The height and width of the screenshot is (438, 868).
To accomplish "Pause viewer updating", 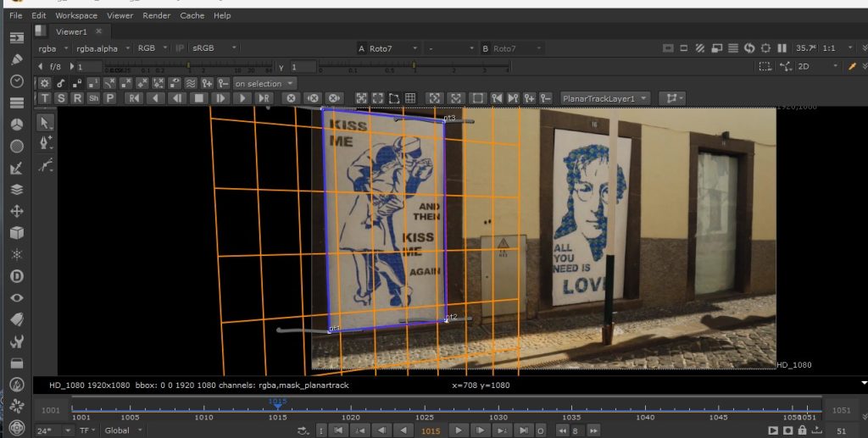I will [x=782, y=48].
